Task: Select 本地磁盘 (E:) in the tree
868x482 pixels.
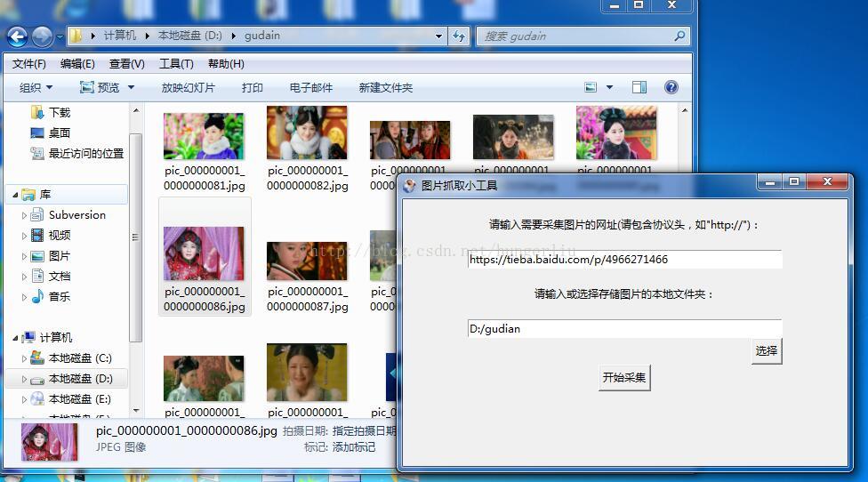Action: click(80, 399)
